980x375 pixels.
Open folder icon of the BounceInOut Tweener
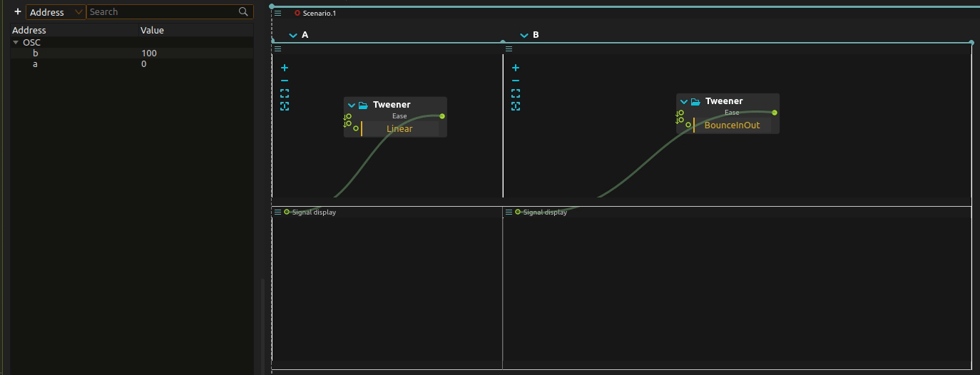695,102
